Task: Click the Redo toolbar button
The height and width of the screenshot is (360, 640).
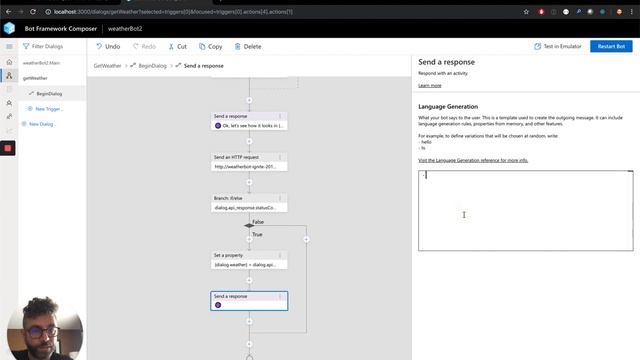Action: (144, 47)
